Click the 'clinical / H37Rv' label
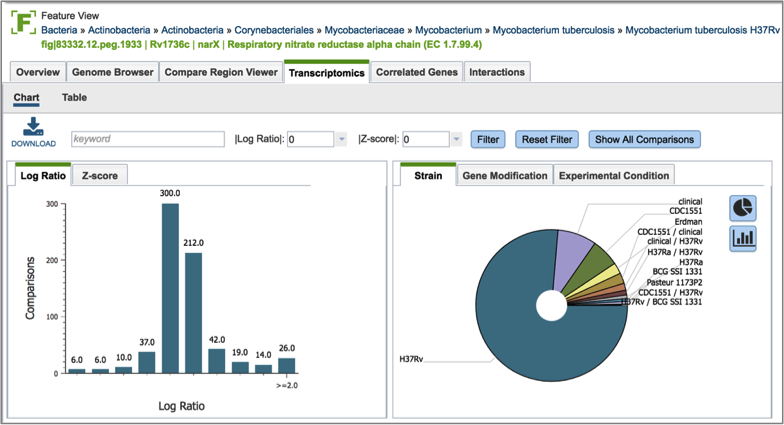Image resolution: width=784 pixels, height=425 pixels. 675,242
